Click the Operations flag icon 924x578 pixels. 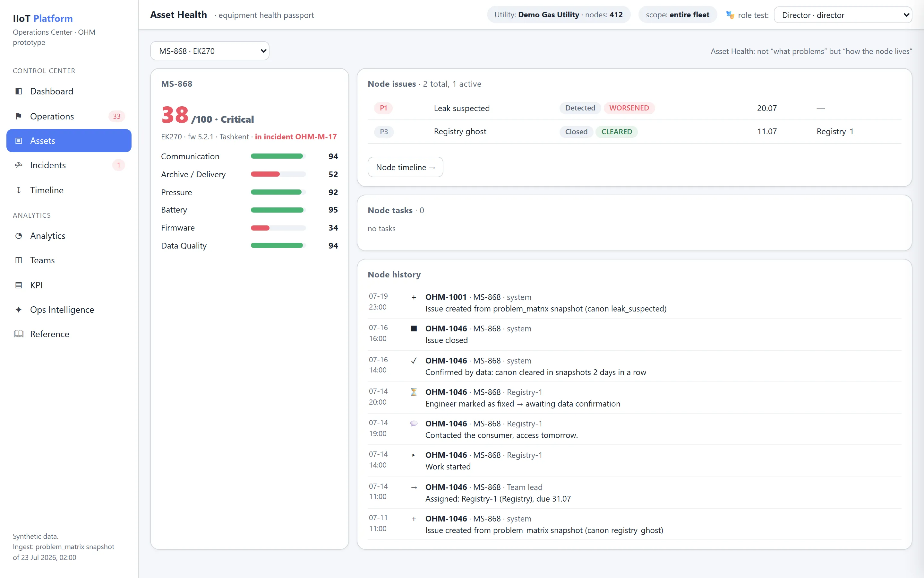tap(18, 116)
